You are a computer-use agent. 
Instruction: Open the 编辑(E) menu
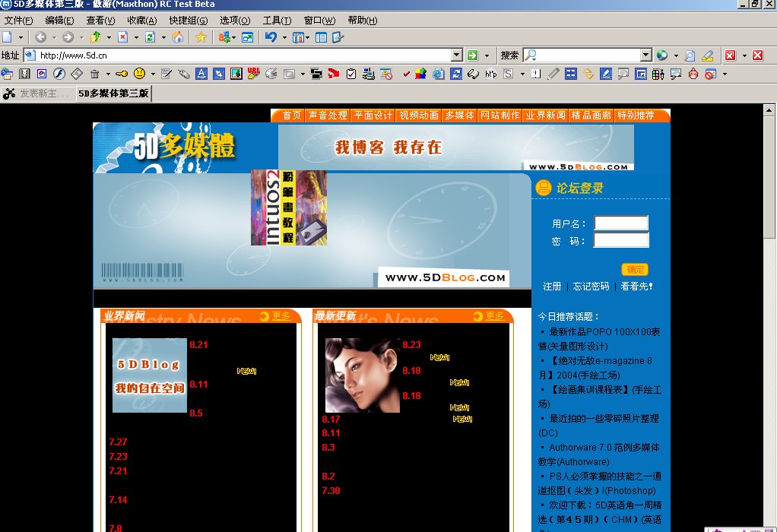(x=59, y=21)
